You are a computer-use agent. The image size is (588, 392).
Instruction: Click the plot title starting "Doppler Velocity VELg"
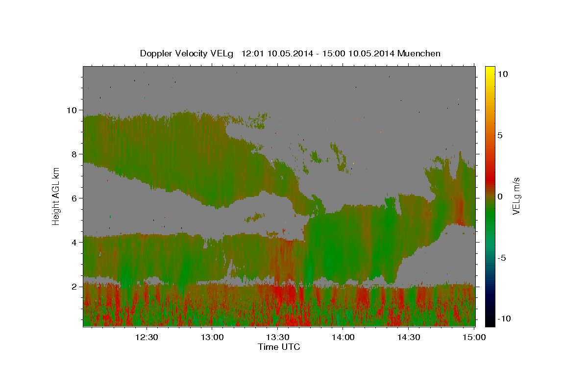(x=290, y=53)
